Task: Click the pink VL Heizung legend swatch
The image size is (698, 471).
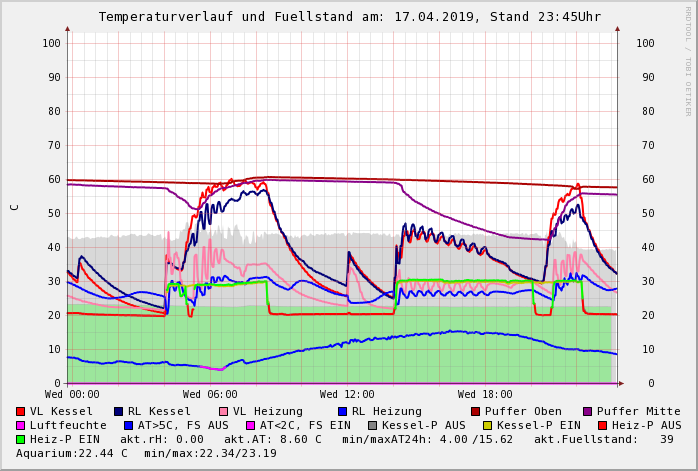Action: (x=223, y=411)
